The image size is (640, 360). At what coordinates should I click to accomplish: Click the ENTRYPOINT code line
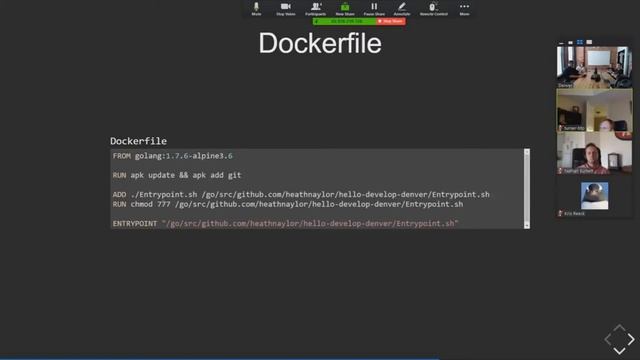[286, 224]
